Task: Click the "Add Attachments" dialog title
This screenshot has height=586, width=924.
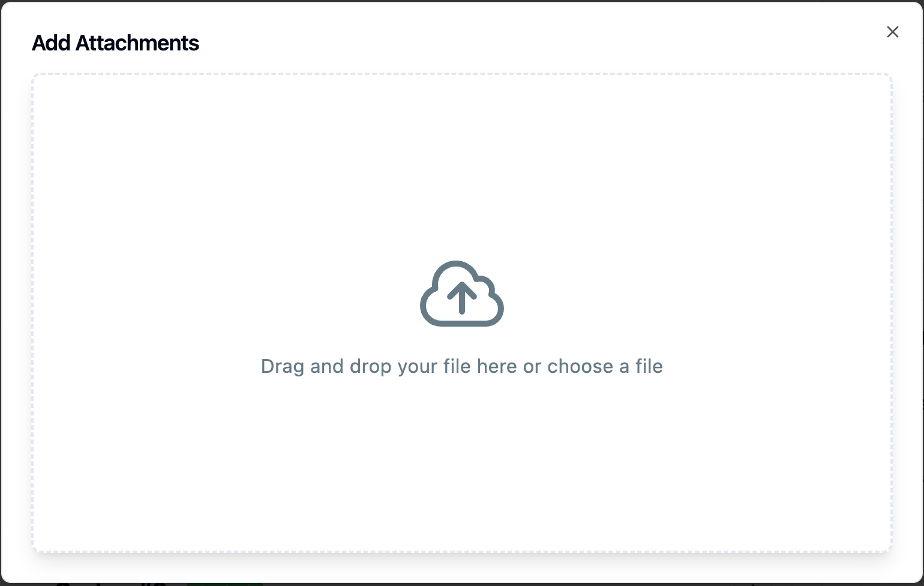Action: click(115, 43)
